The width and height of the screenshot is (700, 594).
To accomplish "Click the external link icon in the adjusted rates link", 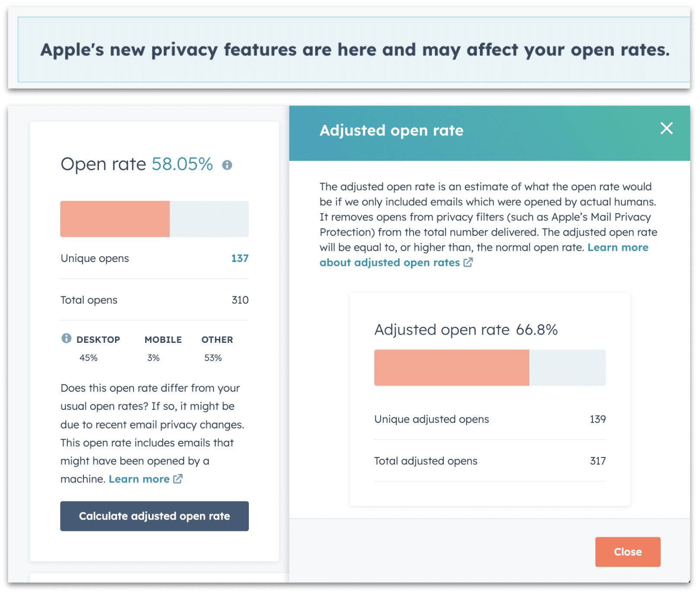I will [x=468, y=262].
